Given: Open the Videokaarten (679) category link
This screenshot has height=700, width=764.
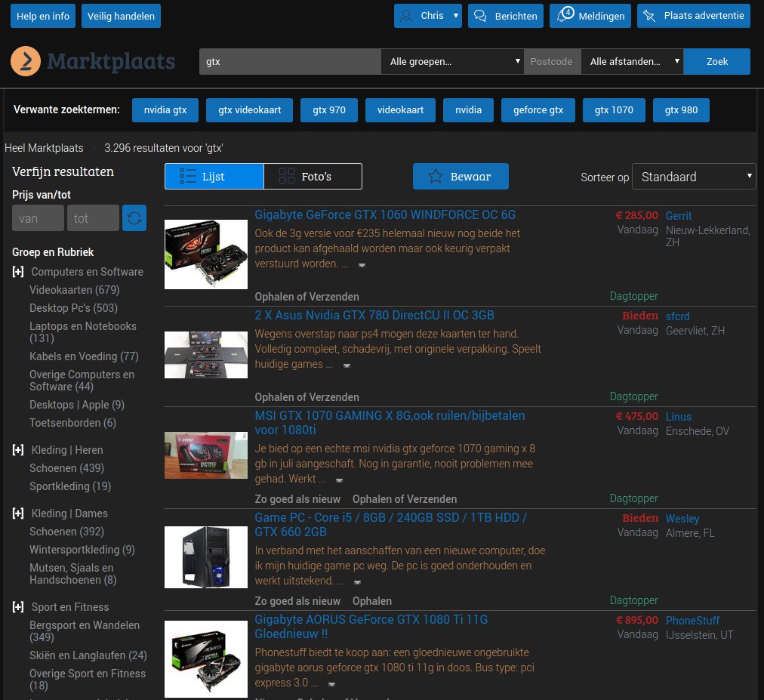Looking at the screenshot, I should tap(74, 289).
